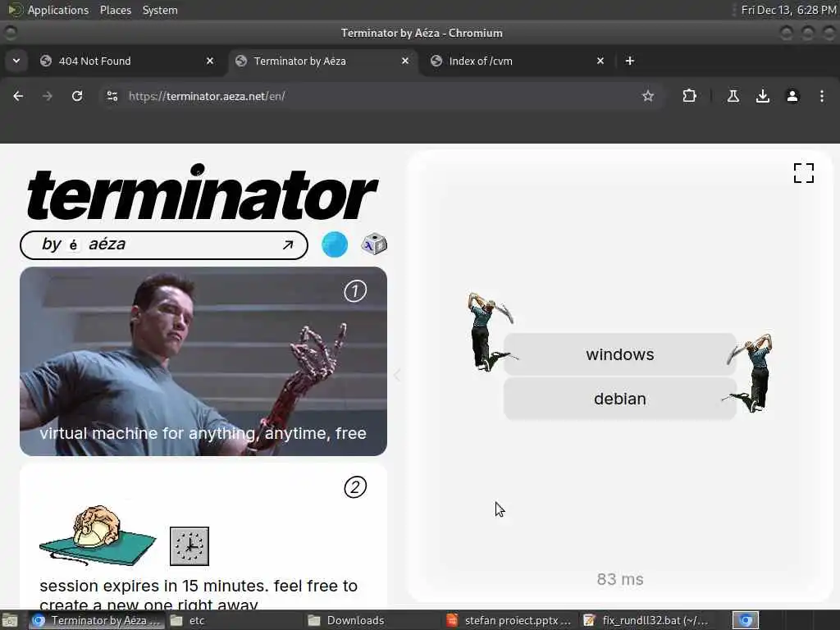Screen dimensions: 840x630
Task: Open the Places menu
Action: pos(115,10)
